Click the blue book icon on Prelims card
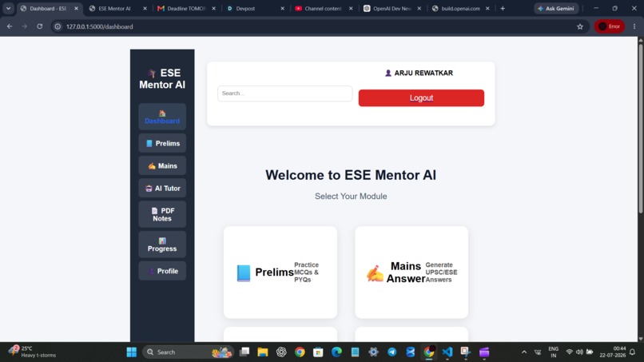644x362 pixels. point(244,272)
